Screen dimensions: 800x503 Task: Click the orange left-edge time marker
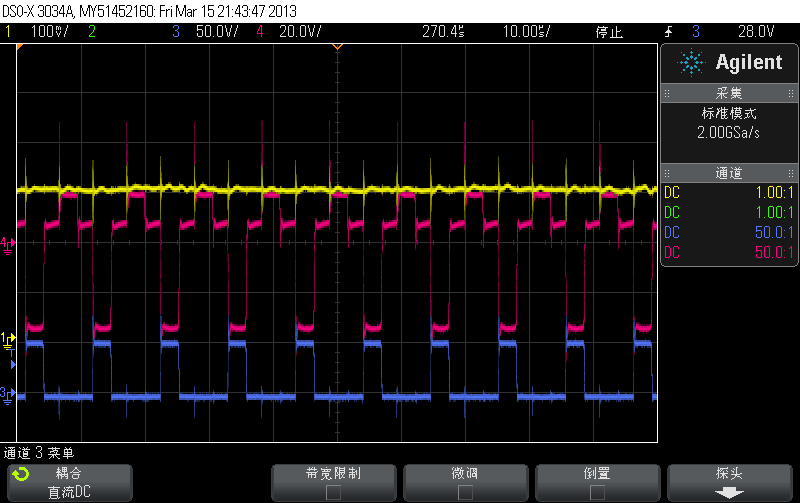(x=19, y=47)
